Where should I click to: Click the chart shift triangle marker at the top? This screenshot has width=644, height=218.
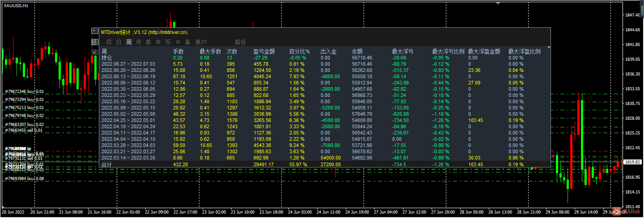tap(498, 3)
